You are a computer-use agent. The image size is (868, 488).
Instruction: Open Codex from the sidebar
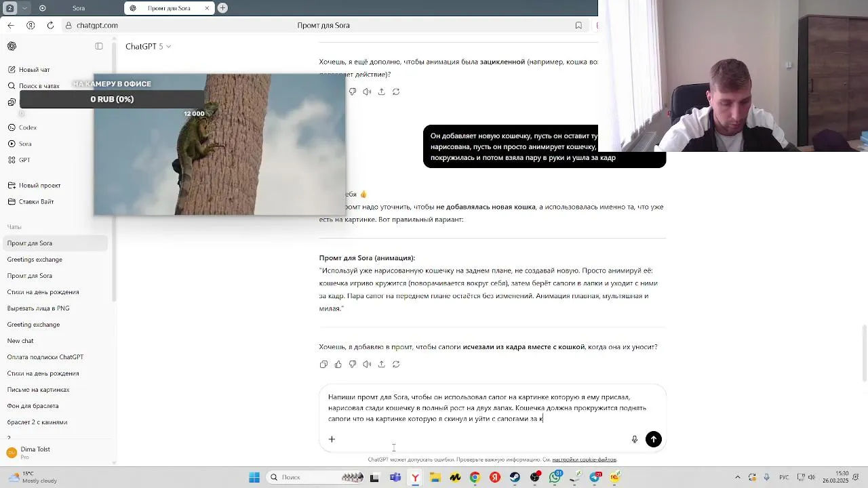[x=27, y=127]
